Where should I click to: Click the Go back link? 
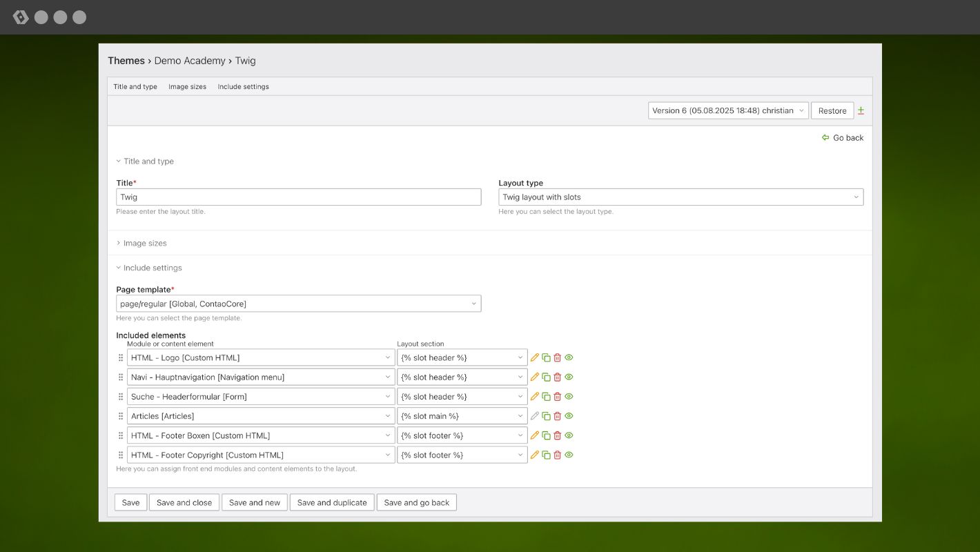843,138
